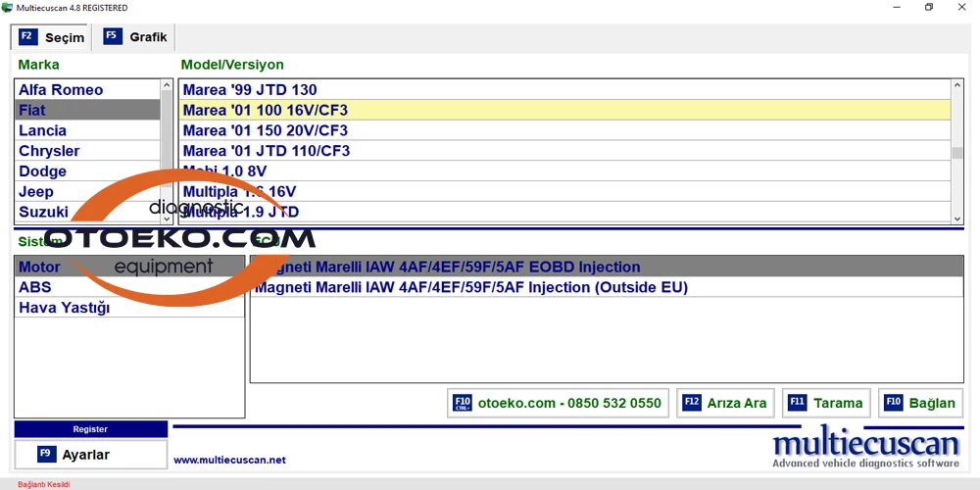Image resolution: width=980 pixels, height=490 pixels.
Task: Open Ayarlar settings
Action: [90, 455]
